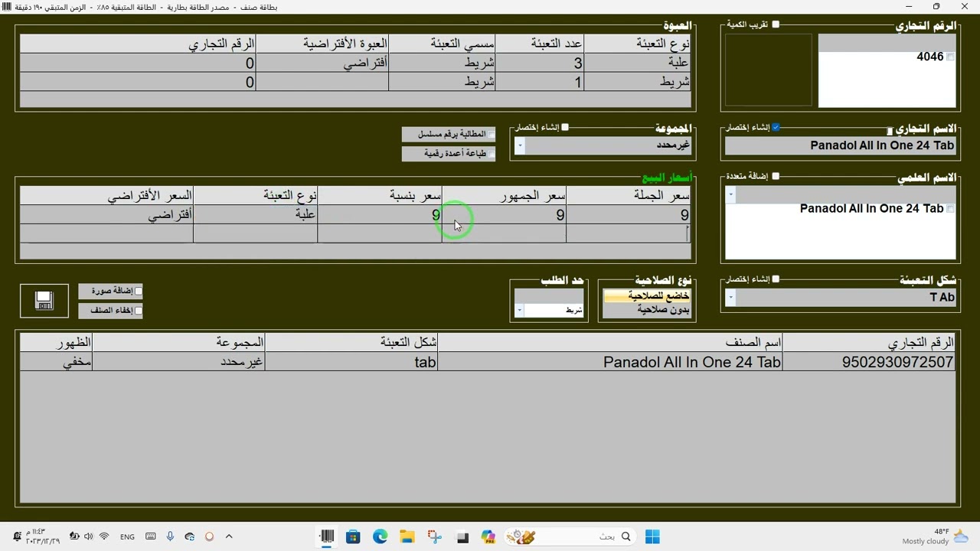Click the الاسم التجاري name input field
This screenshot has height=551, width=980.
(x=841, y=145)
